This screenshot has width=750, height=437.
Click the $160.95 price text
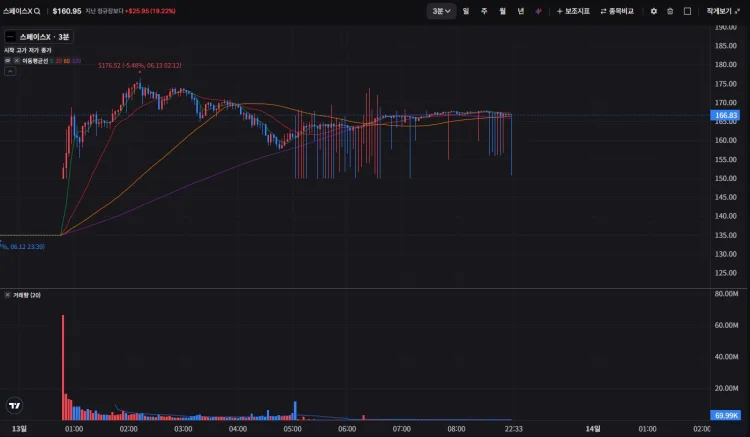pyautogui.click(x=67, y=11)
